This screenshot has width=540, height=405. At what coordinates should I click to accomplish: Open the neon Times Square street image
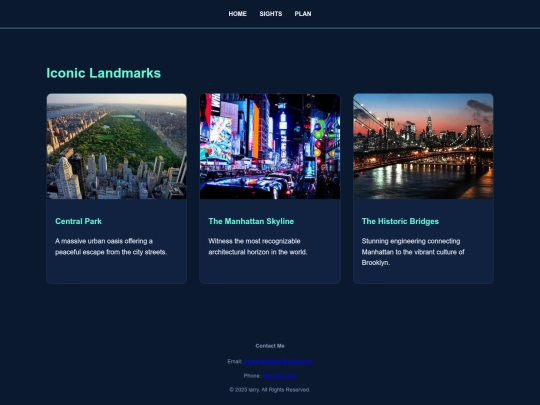pyautogui.click(x=270, y=146)
